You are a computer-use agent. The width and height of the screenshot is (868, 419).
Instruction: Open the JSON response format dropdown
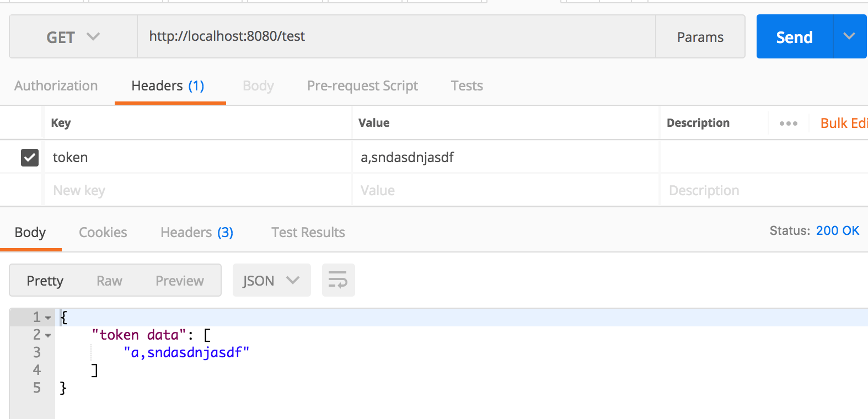pyautogui.click(x=271, y=280)
